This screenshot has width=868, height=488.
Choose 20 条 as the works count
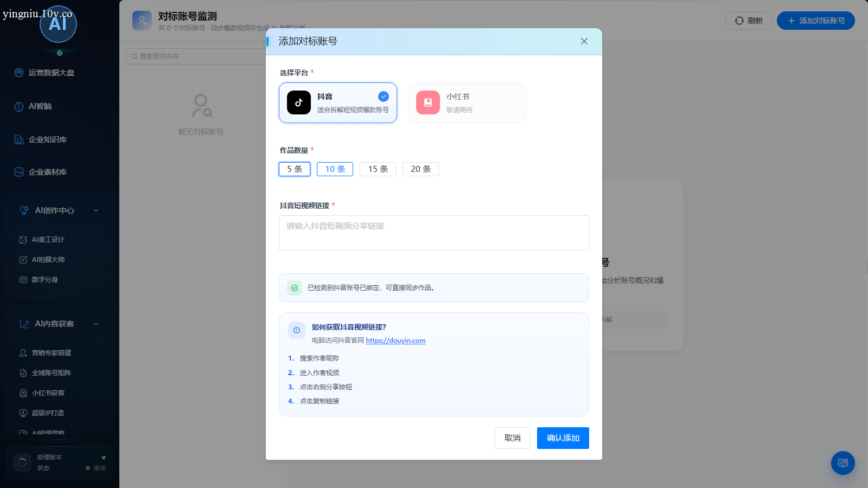(x=421, y=169)
